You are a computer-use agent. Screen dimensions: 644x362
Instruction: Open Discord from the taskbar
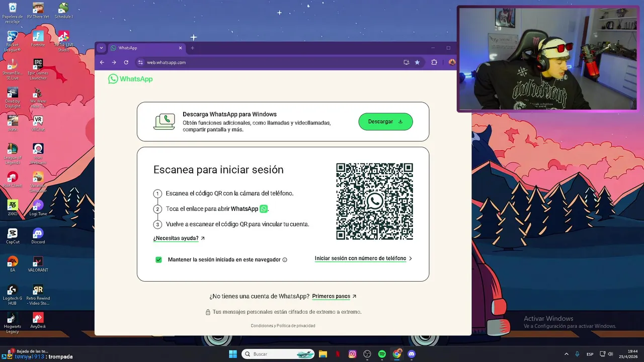[x=412, y=354]
